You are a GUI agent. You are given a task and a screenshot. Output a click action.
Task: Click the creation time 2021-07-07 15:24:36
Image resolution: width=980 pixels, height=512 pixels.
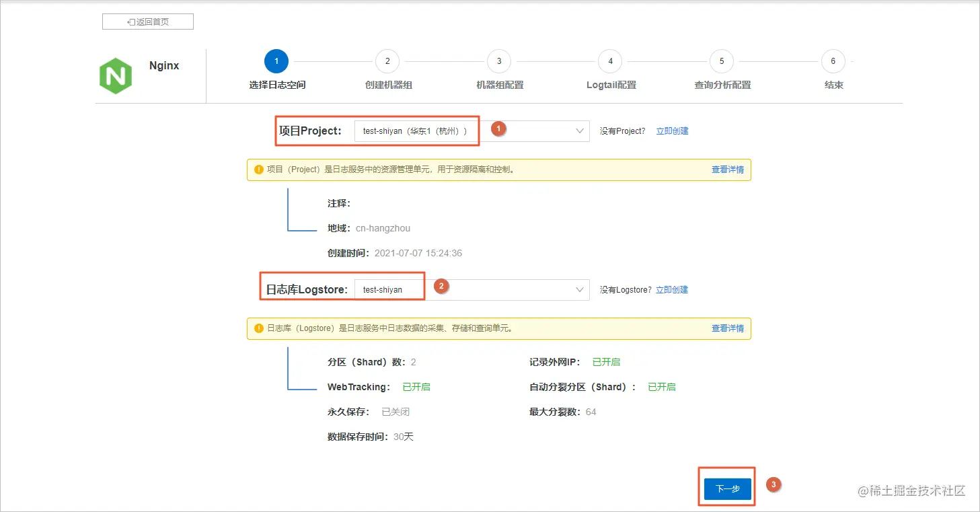pos(418,254)
